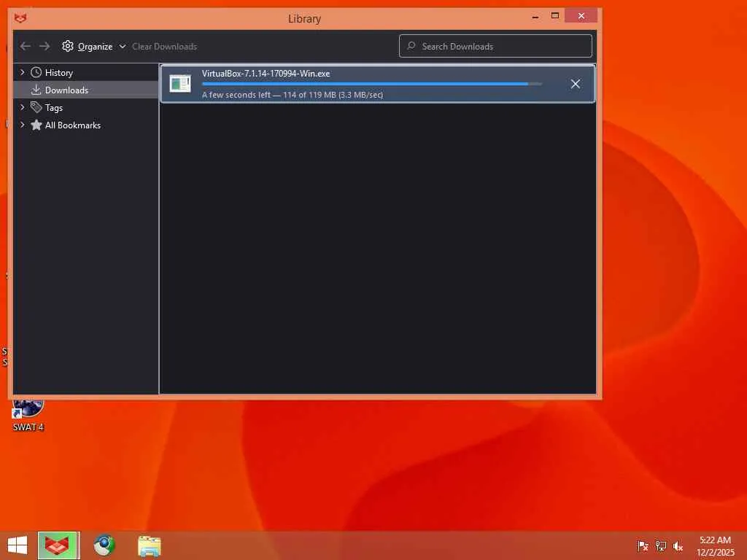
Task: Focus the Search Downloads field
Action: tap(495, 46)
